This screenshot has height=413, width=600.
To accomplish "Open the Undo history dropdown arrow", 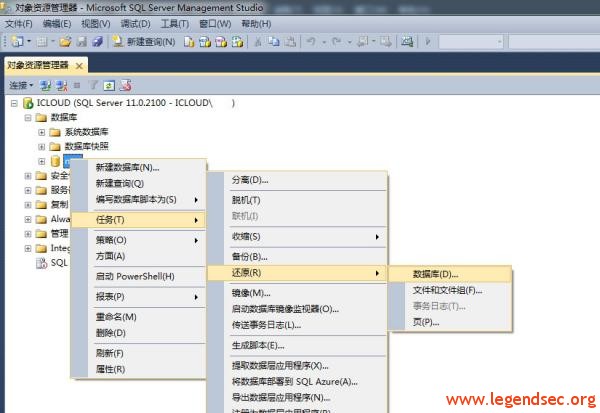I will (x=324, y=42).
